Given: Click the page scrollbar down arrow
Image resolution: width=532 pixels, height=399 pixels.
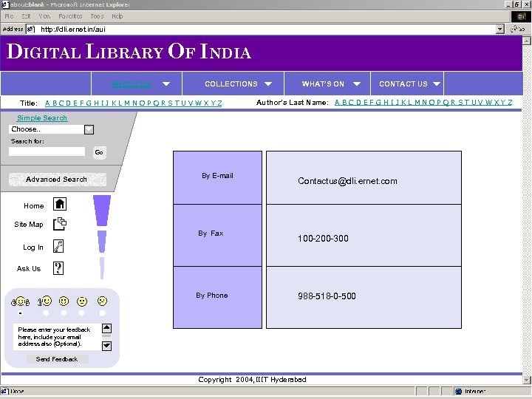Looking at the screenshot, I should coord(527,380).
